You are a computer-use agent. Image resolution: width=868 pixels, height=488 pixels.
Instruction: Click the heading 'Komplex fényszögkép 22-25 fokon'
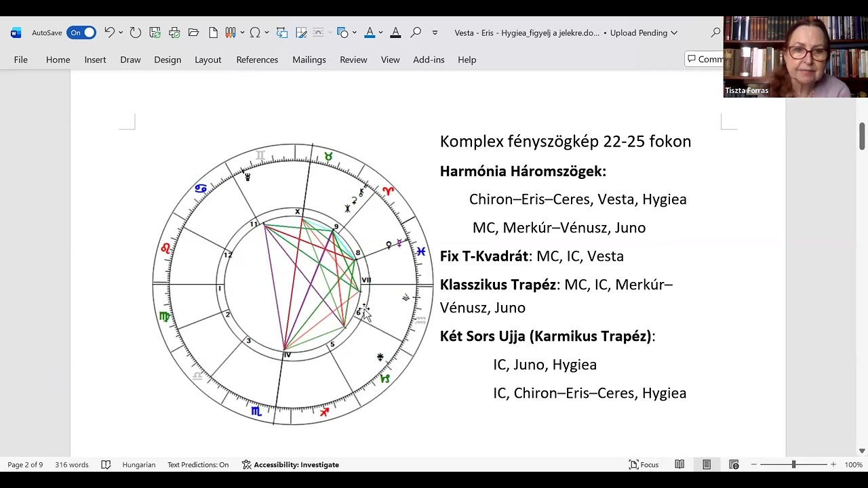coord(566,141)
